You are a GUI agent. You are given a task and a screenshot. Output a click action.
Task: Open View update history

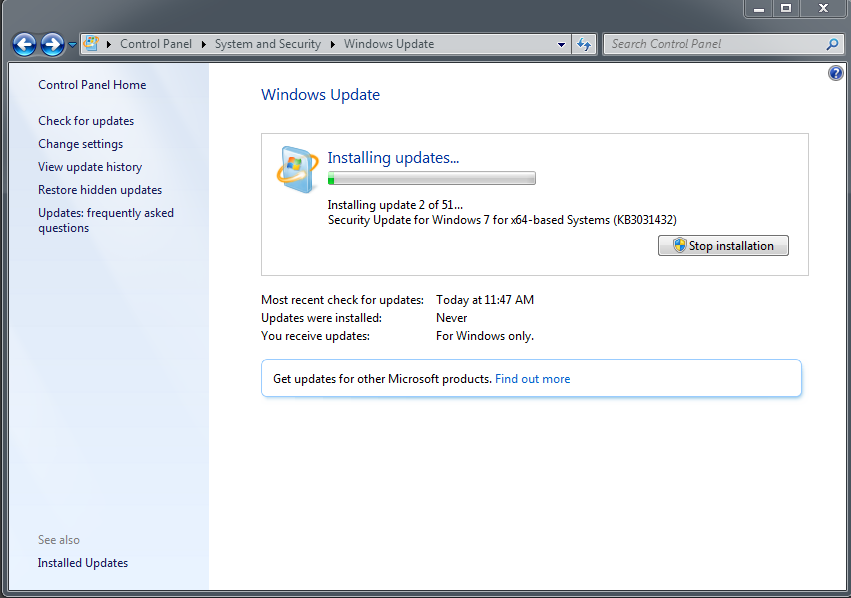click(x=90, y=167)
